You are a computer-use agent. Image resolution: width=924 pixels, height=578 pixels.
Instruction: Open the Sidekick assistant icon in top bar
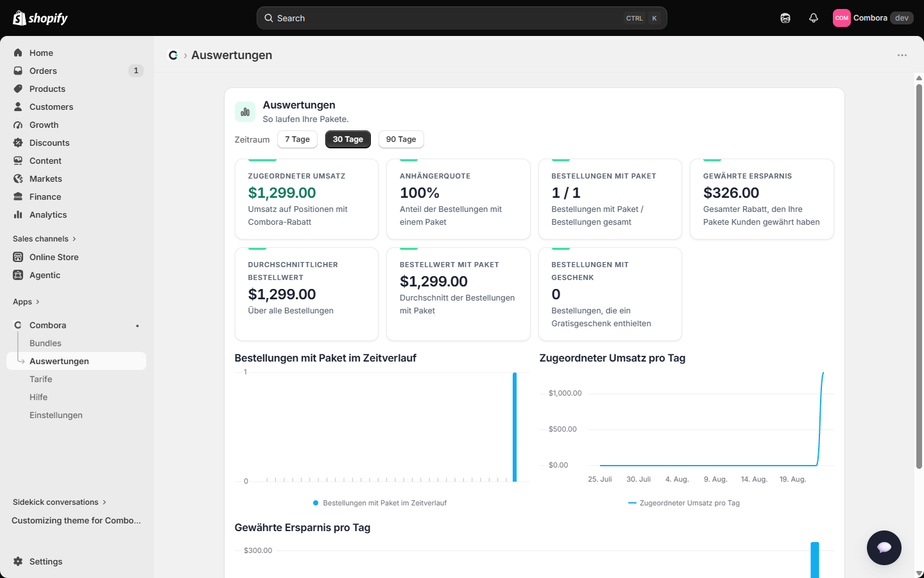coord(785,18)
